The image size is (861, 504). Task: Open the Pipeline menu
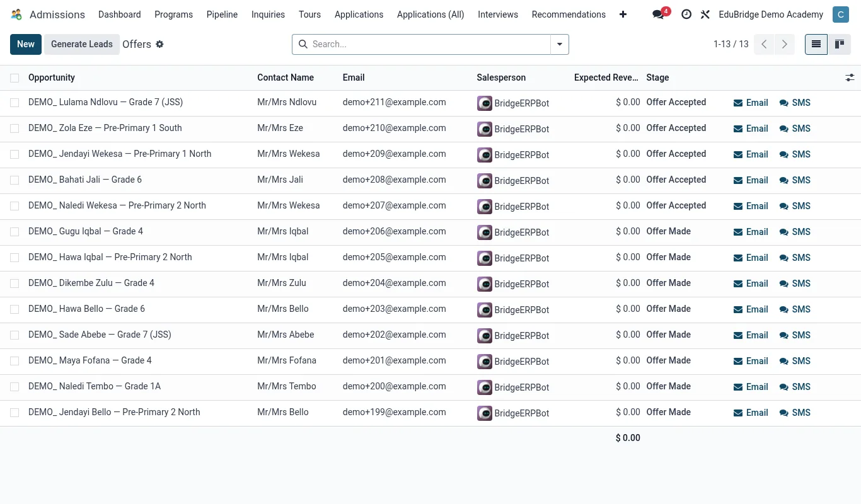pyautogui.click(x=222, y=14)
